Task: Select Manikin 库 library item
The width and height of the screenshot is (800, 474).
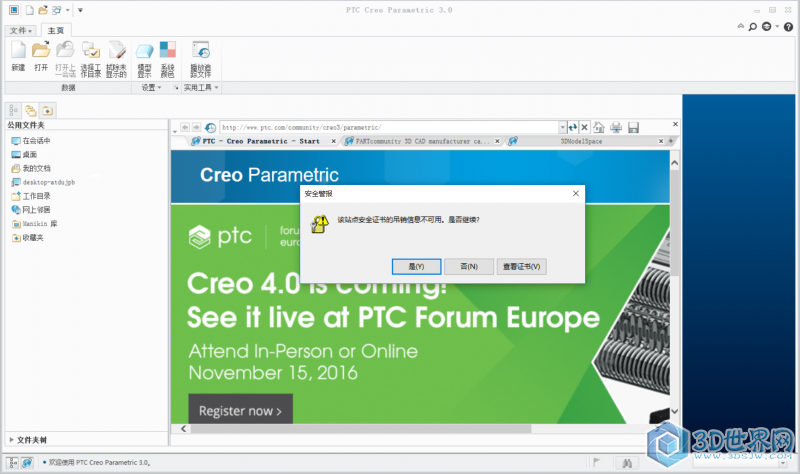Action: (34, 223)
